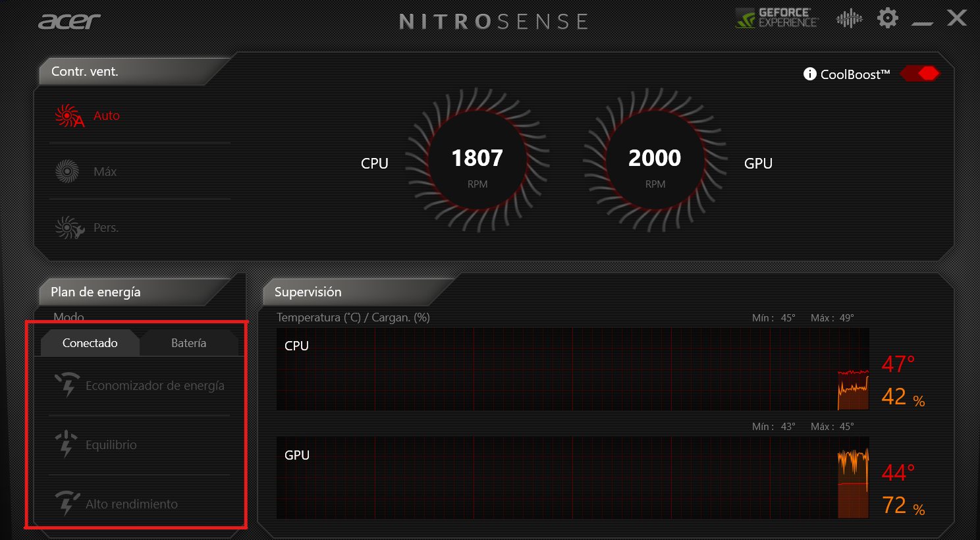Click the Economizador de energía icon
This screenshot has width=980, height=540.
(67, 385)
